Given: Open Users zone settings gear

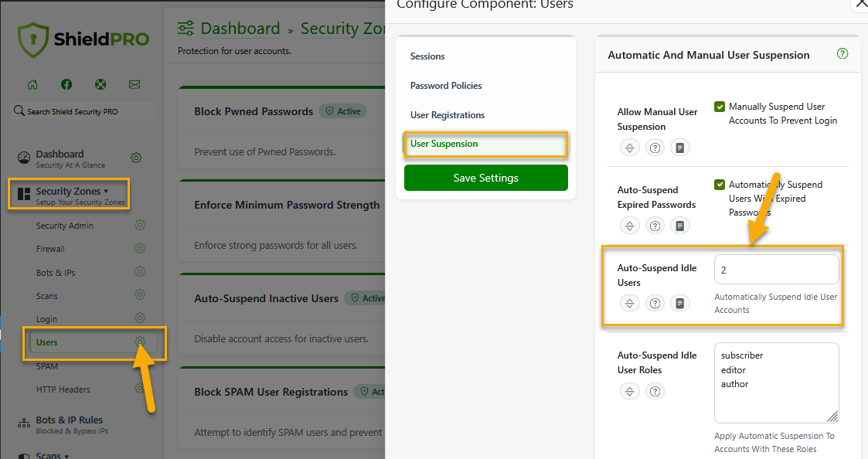Looking at the screenshot, I should (x=140, y=342).
